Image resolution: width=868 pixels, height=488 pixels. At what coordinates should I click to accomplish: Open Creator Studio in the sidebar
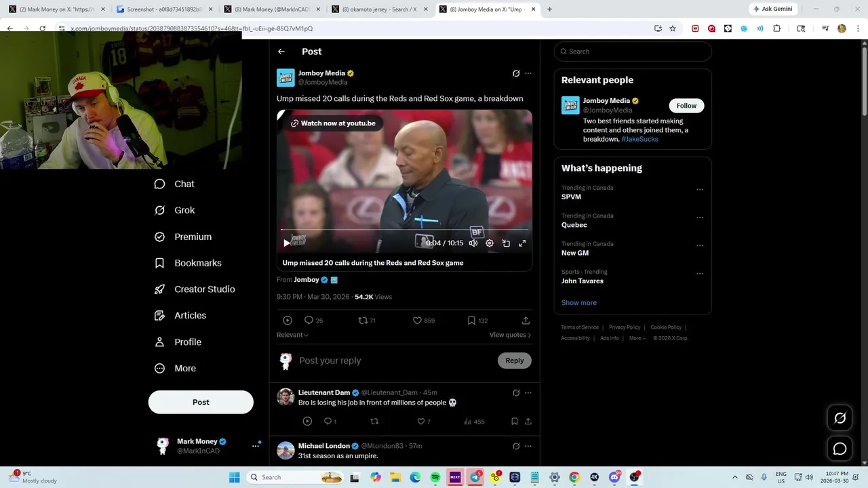click(x=195, y=289)
